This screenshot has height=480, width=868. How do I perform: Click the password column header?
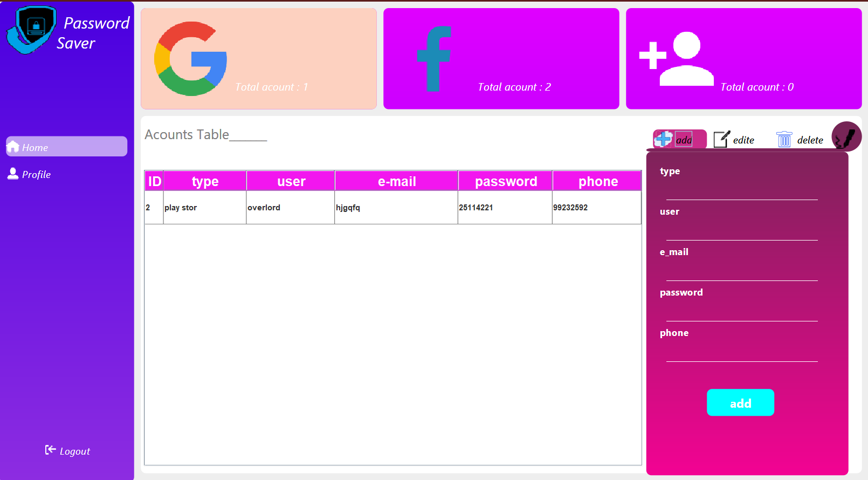click(x=506, y=181)
